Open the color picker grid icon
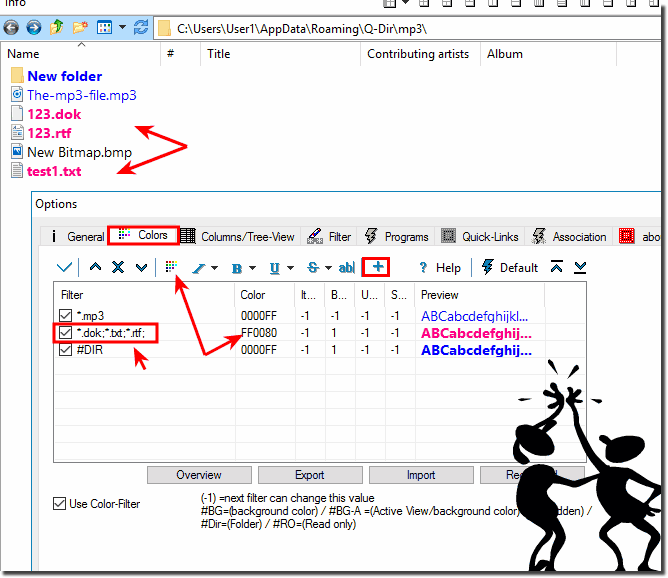The image size is (668, 578). point(171,267)
